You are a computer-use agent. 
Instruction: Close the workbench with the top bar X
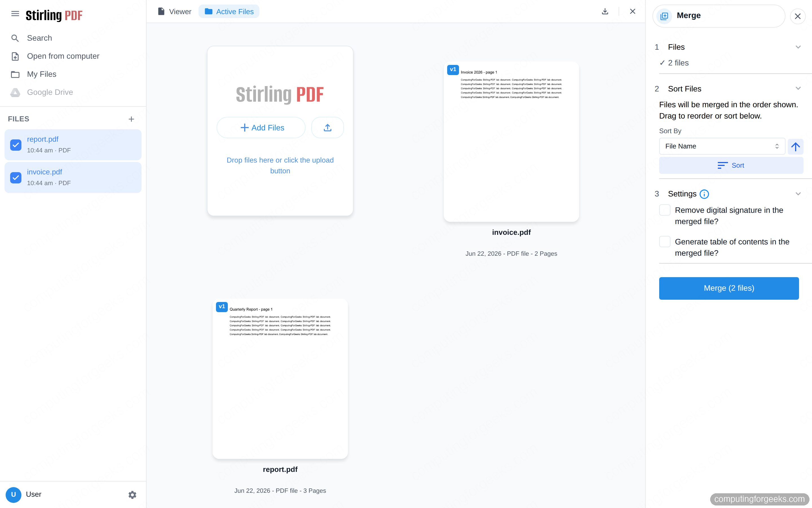pyautogui.click(x=632, y=11)
